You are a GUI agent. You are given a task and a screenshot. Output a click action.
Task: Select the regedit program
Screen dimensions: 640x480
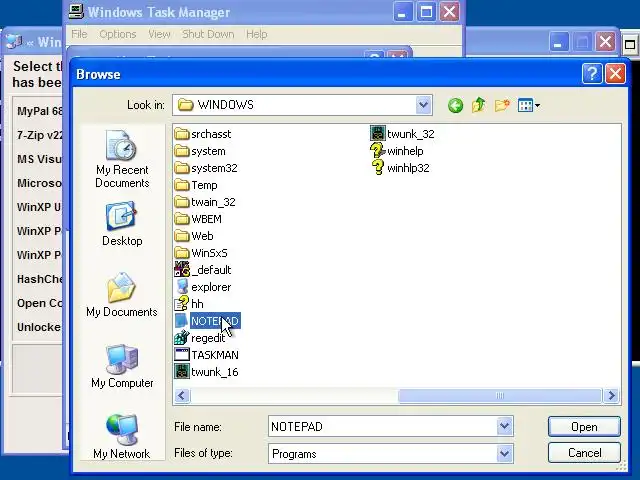click(x=200, y=338)
